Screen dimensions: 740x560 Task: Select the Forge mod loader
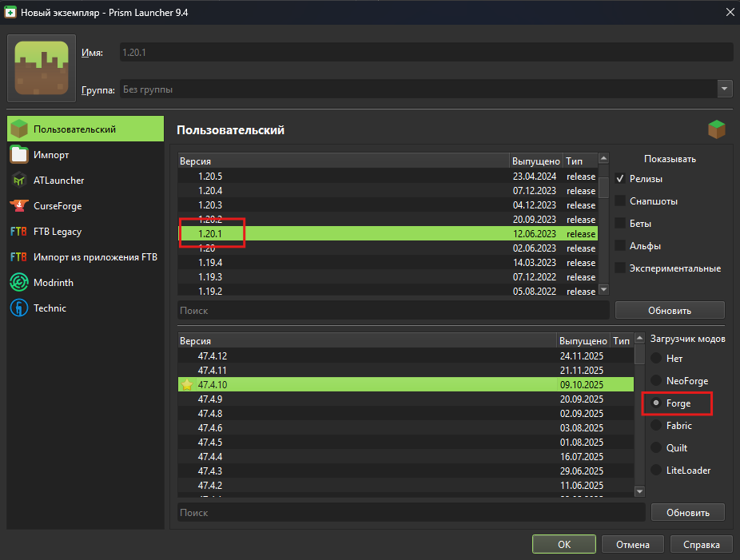[656, 403]
